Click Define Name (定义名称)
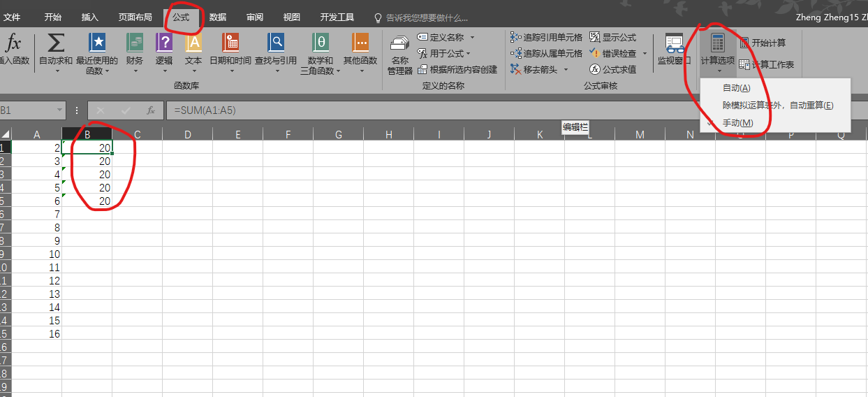This screenshot has width=868, height=397. pos(441,37)
